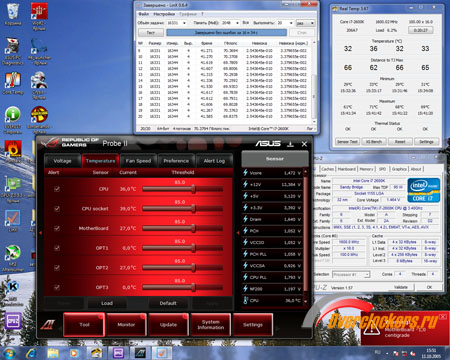Open the Memory tab in CPU-Z
The height and width of the screenshot is (360, 450).
pyautogui.click(x=366, y=169)
